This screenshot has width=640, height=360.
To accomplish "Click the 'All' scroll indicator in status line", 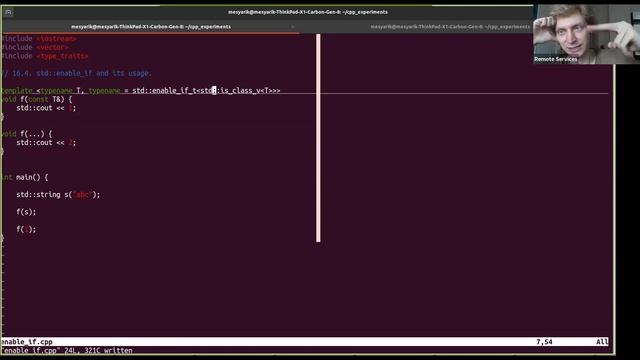I will point(602,342).
